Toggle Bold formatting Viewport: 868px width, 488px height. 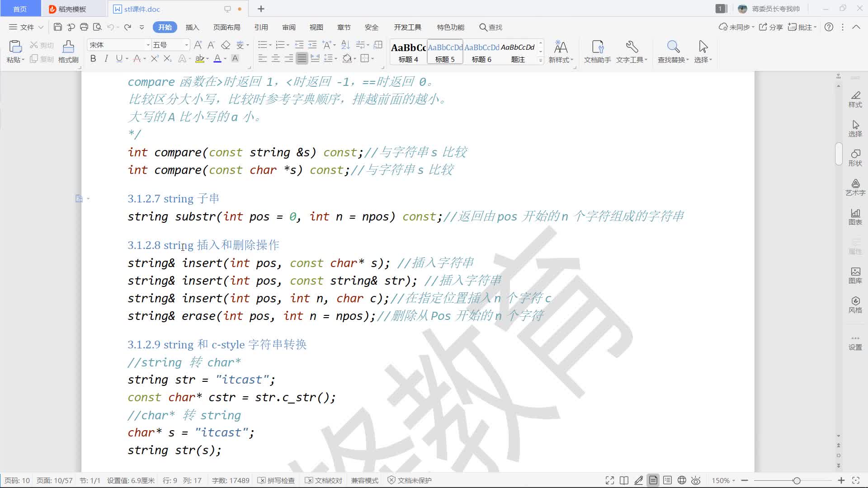click(93, 58)
